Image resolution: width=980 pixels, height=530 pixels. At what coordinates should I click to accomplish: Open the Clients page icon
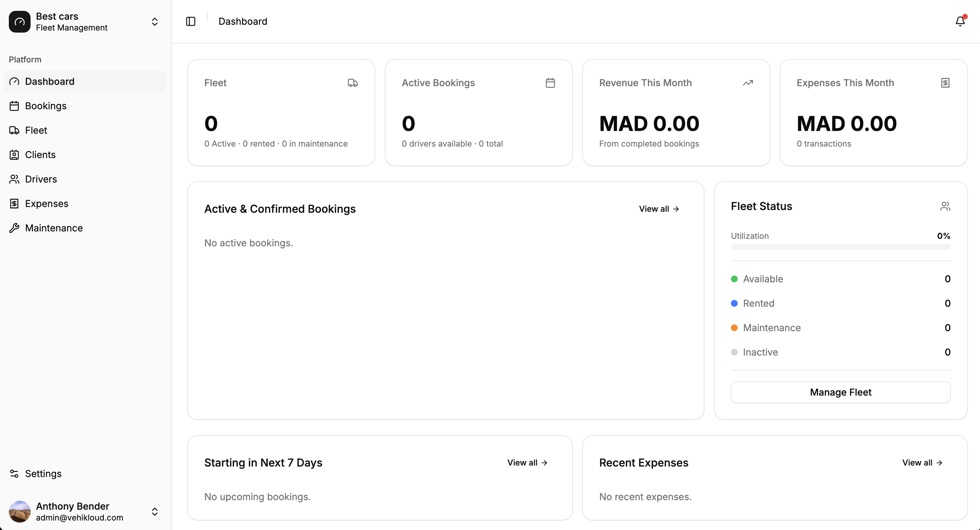click(14, 154)
